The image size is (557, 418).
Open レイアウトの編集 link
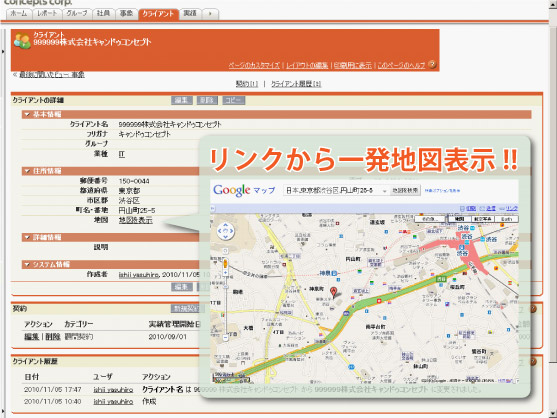[307, 65]
